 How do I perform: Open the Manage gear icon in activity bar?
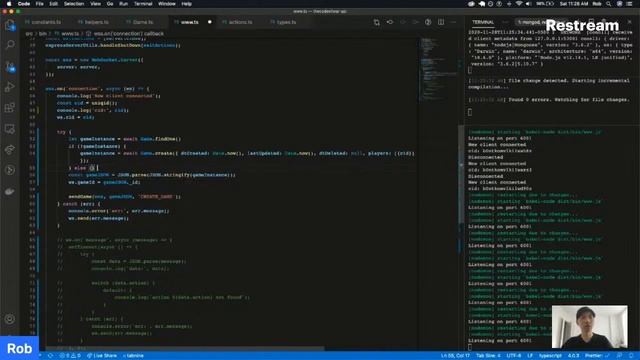(x=10, y=319)
